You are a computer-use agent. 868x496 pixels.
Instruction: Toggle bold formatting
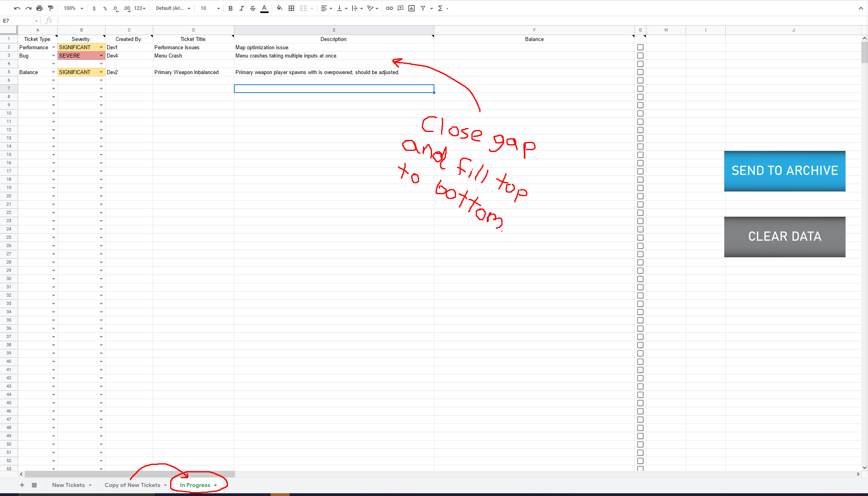230,8
